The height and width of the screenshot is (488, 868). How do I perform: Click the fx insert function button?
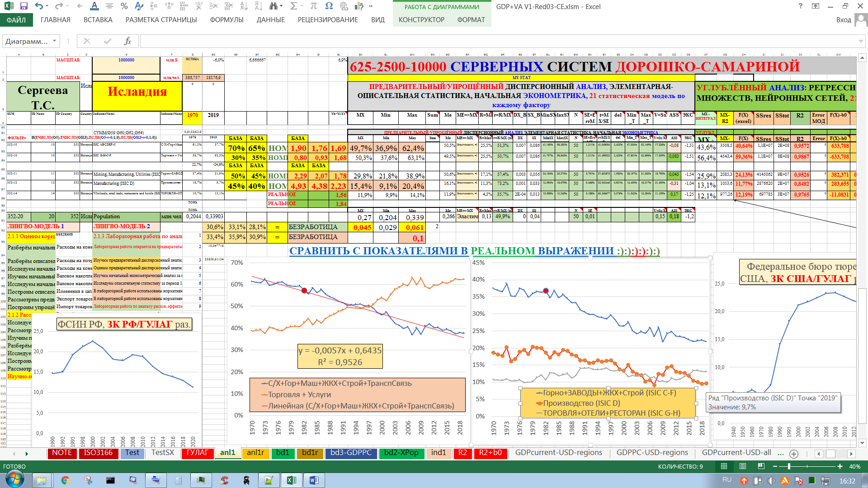(127, 41)
